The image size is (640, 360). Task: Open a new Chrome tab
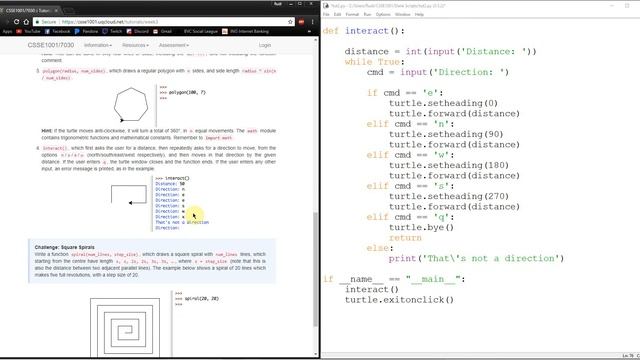click(x=69, y=10)
